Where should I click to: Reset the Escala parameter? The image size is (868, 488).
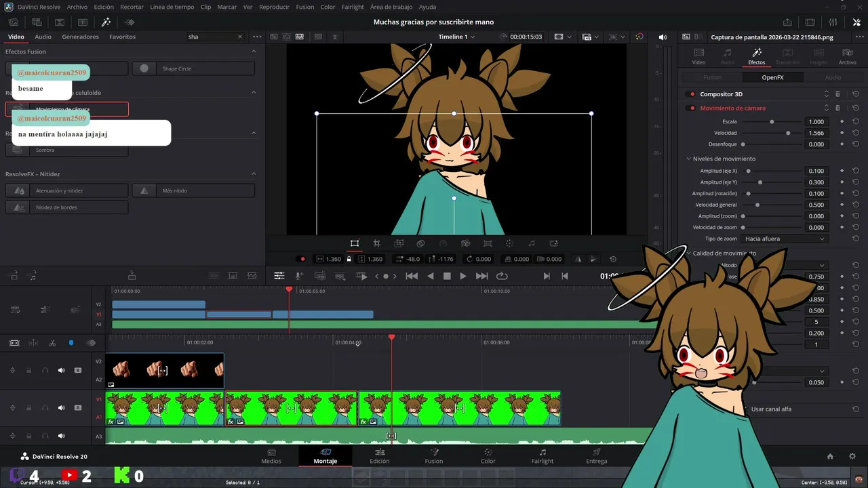(x=856, y=122)
